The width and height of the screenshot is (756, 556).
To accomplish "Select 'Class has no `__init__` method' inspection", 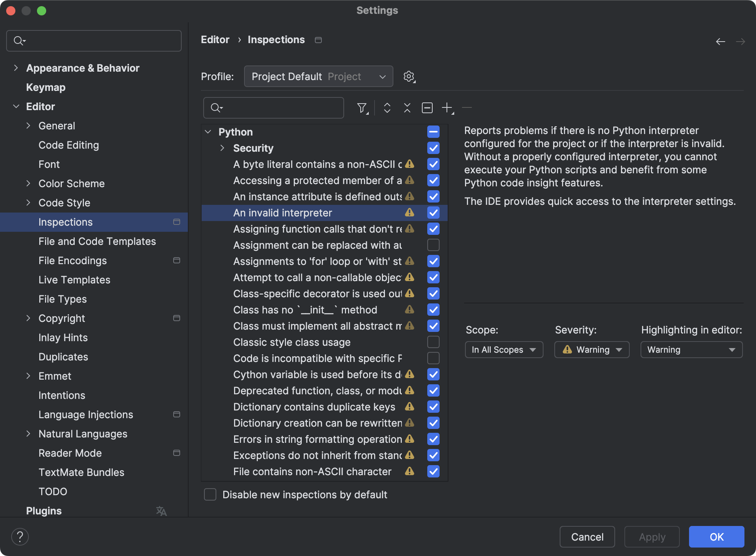I will tap(305, 310).
